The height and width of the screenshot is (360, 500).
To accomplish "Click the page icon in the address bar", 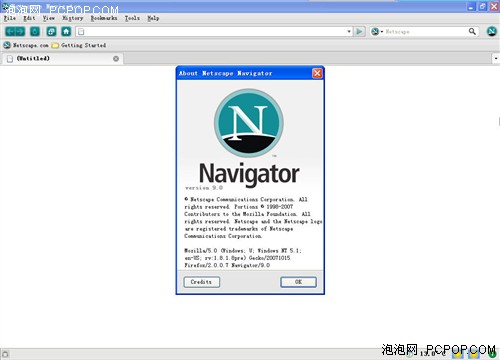I will 81,32.
